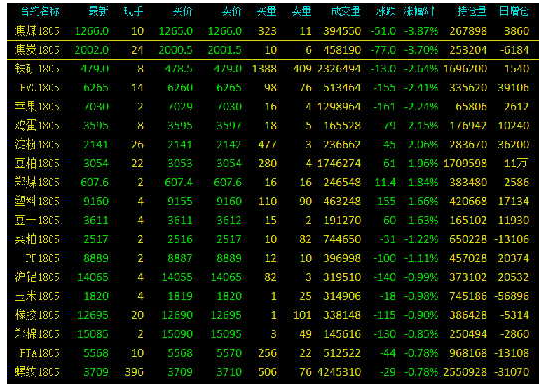Viewport: 546px width, 389px height.
Task: Click the change percent -3.70%
Action: 421,50
